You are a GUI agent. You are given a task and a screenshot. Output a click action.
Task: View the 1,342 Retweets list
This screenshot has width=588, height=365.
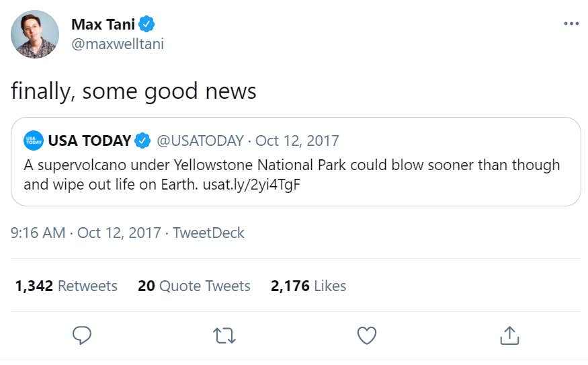coord(66,286)
